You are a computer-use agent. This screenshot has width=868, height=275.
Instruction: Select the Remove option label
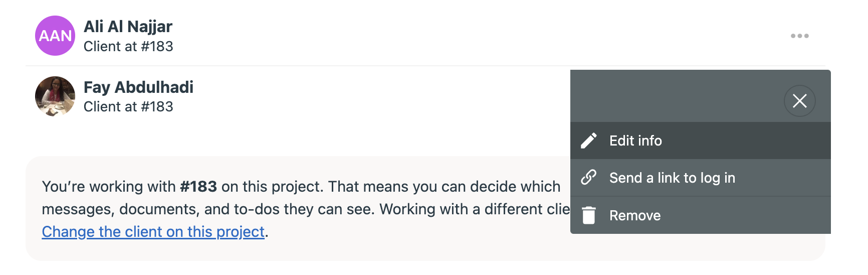(x=635, y=216)
